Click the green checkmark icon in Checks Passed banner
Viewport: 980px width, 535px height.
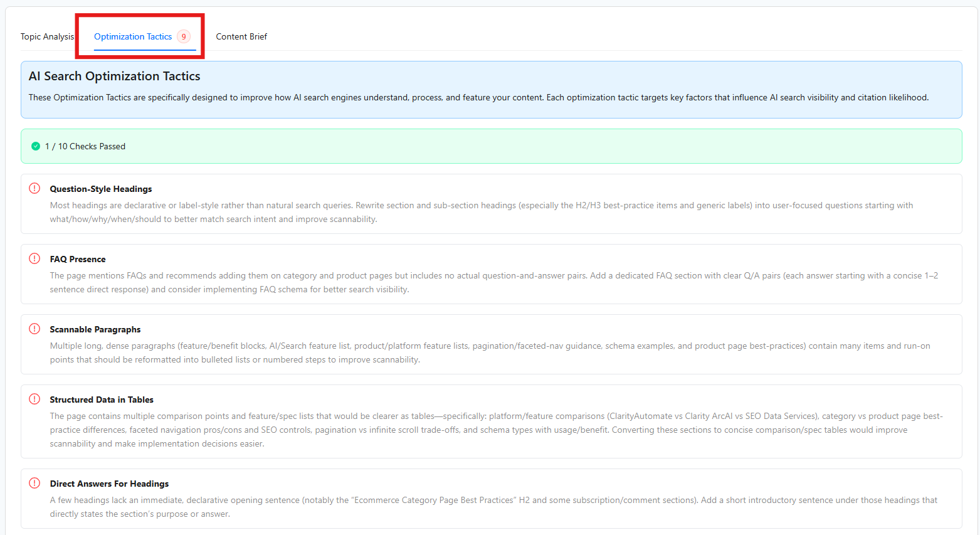[x=36, y=146]
